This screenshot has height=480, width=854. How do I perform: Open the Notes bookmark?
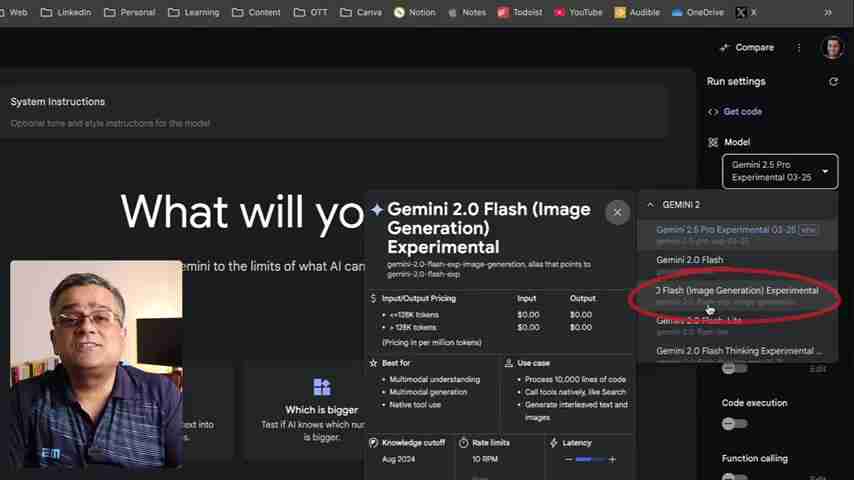pyautogui.click(x=467, y=12)
